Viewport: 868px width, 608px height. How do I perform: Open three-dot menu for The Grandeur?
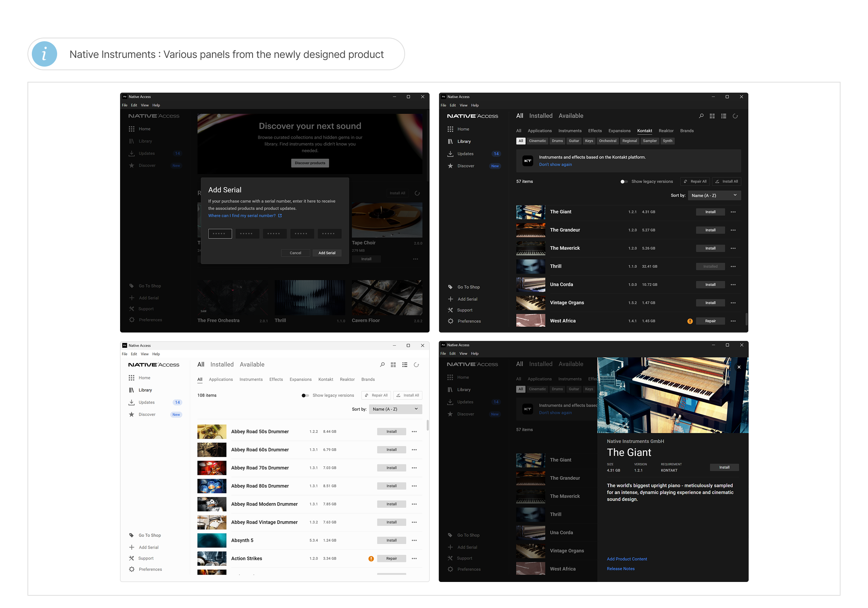733,230
